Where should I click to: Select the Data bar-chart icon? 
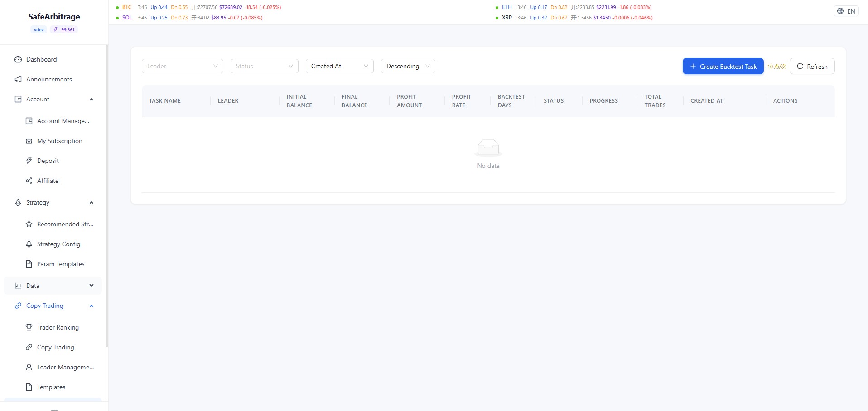coord(18,286)
